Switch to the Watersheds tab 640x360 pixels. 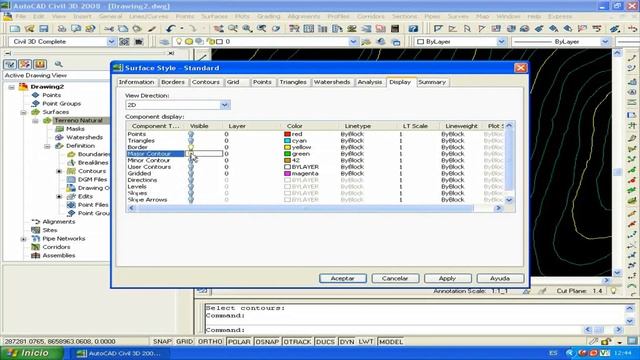coord(332,82)
